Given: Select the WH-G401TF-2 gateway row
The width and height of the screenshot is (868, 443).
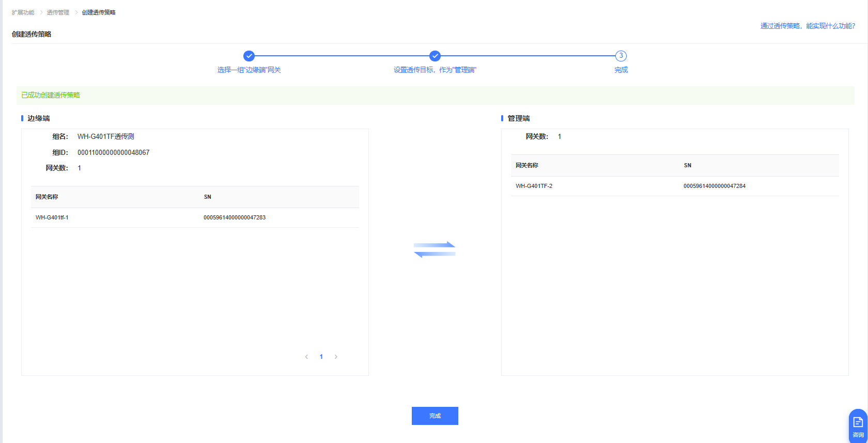Looking at the screenshot, I should click(x=534, y=186).
